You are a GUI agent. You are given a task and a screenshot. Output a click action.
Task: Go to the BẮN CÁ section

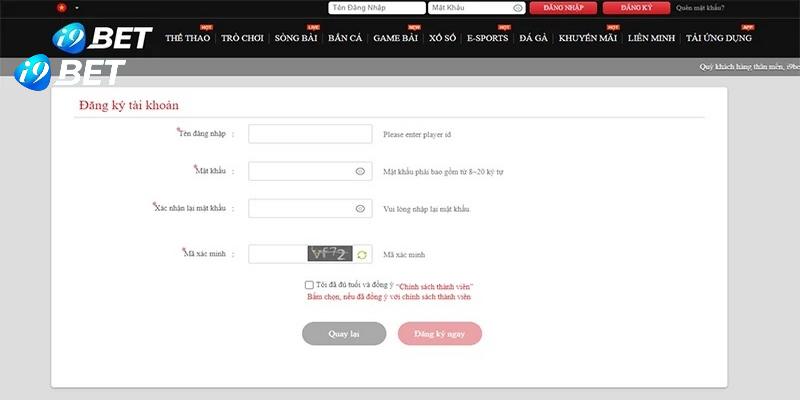click(x=345, y=38)
